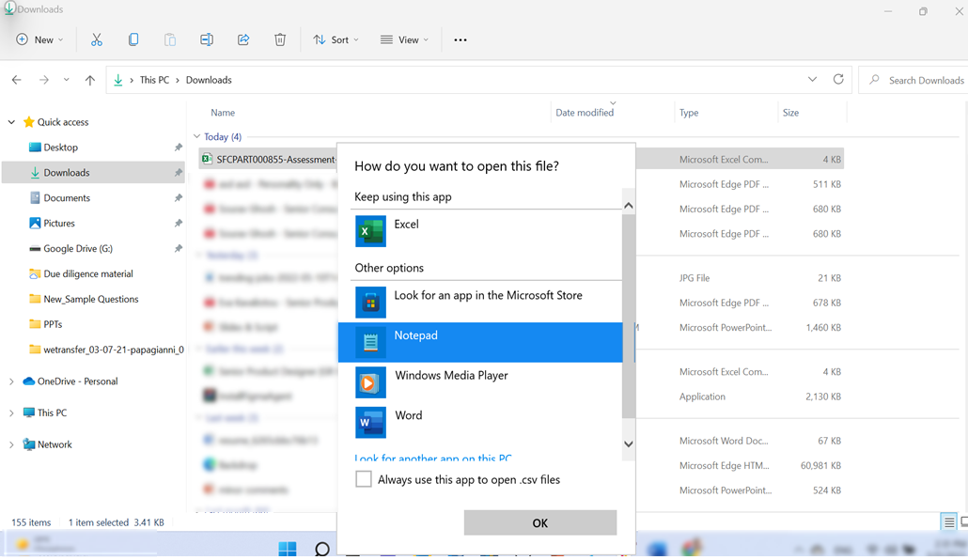Select Word as the opening app
Image resolution: width=968 pixels, height=560 pixels.
(x=479, y=422)
